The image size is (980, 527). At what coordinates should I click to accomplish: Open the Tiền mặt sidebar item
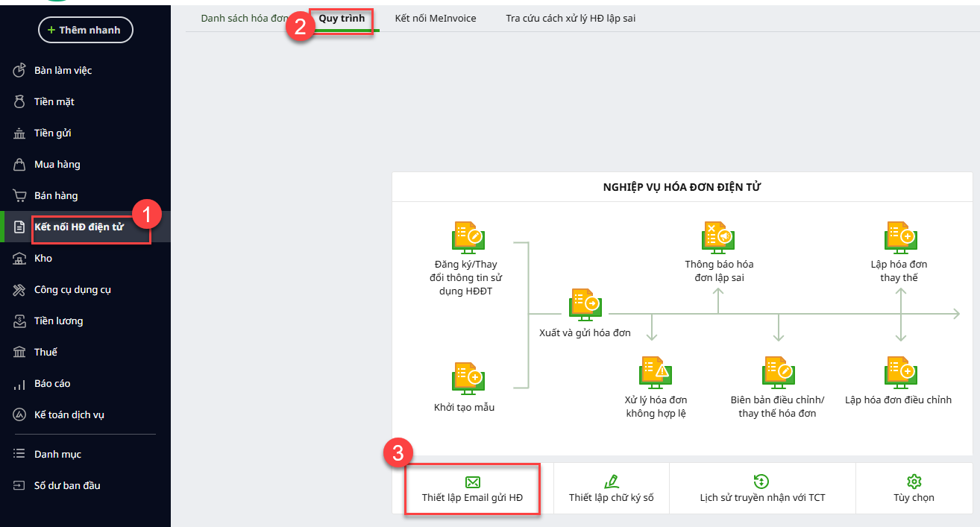(x=54, y=102)
